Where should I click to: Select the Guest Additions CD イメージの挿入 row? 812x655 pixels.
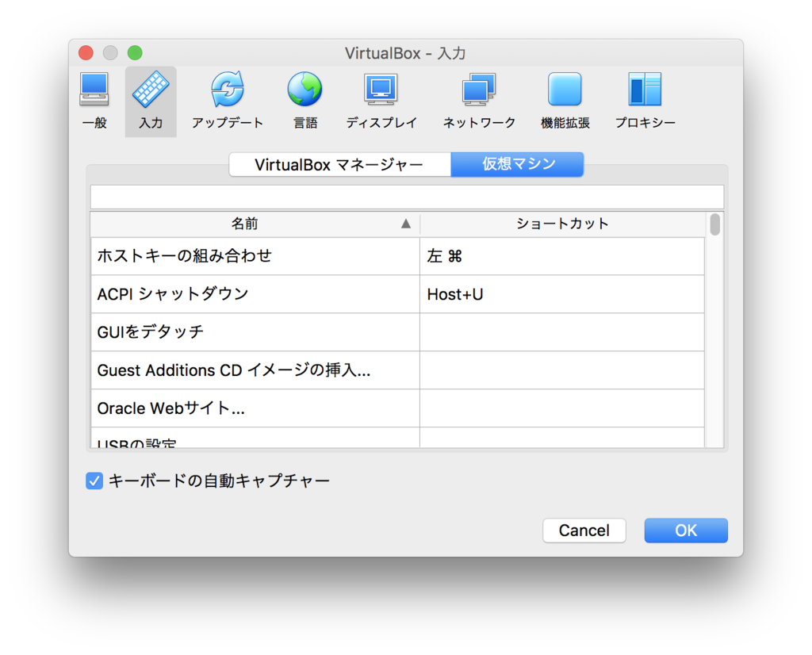coord(398,370)
